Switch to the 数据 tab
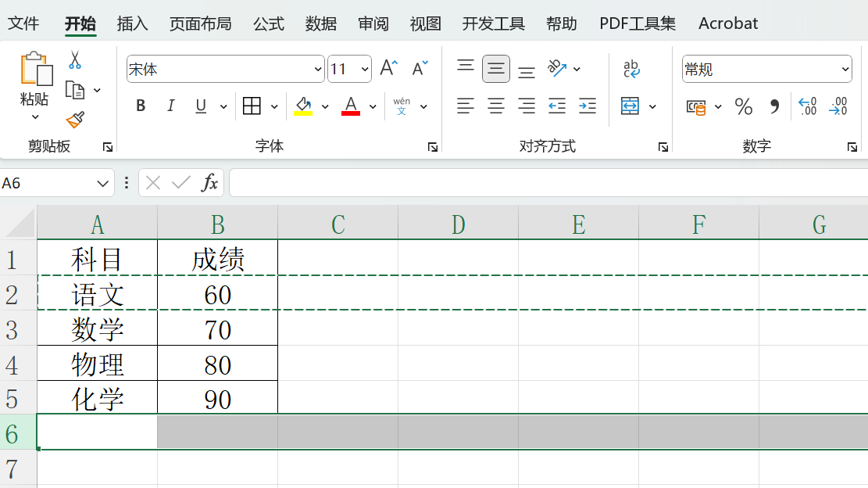868x488 pixels. pos(321,23)
